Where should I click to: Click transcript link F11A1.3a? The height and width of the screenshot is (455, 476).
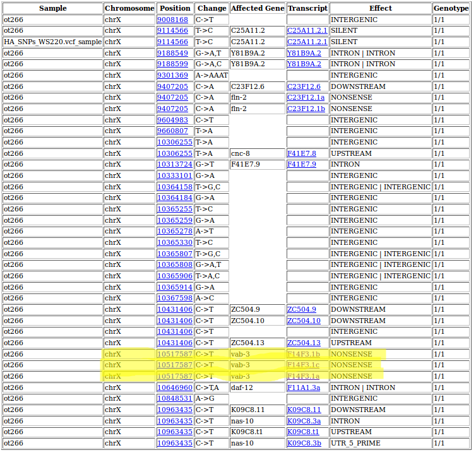(304, 387)
